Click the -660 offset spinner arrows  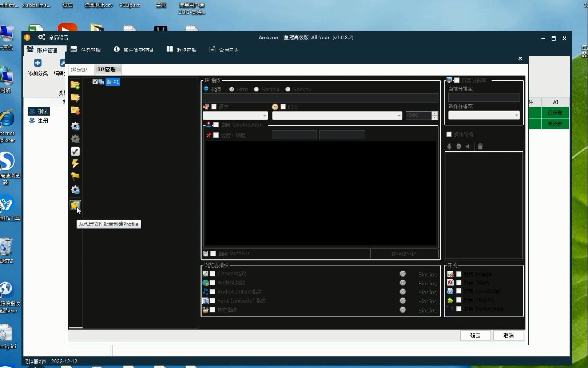click(435, 116)
